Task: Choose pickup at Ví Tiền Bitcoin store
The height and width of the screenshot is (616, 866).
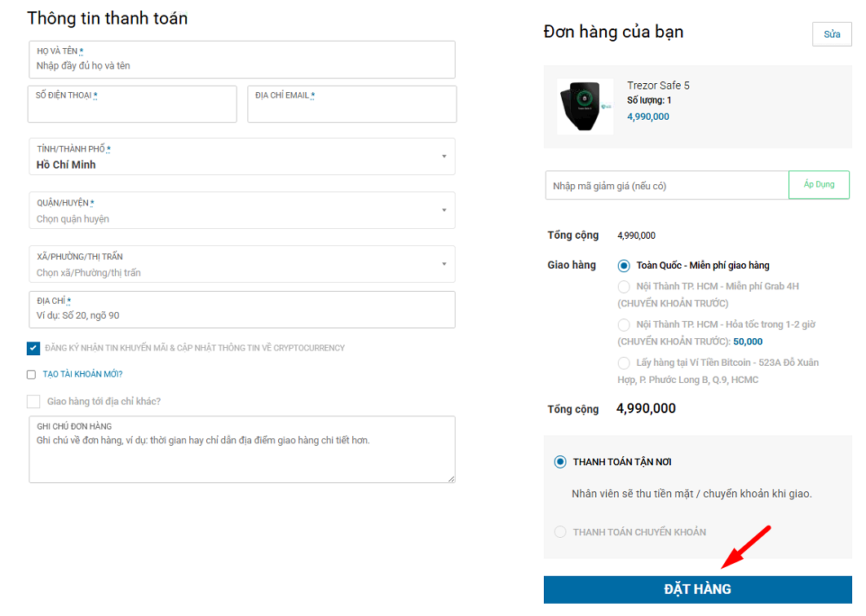Action: (624, 363)
